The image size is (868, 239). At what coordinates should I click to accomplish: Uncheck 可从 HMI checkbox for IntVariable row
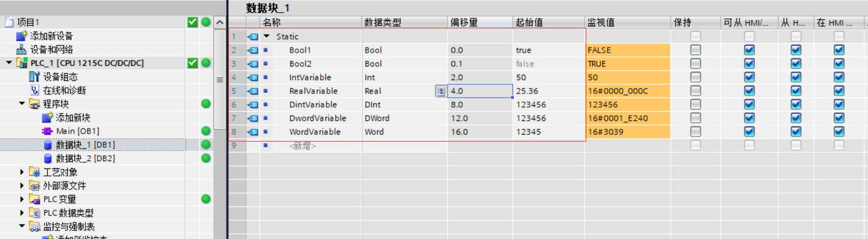749,77
